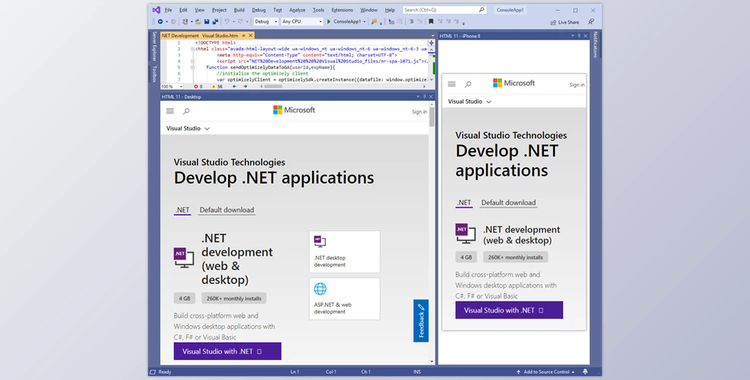This screenshot has height=380, width=750.
Task: Collapse the html element on line 2
Action: pyautogui.click(x=192, y=49)
